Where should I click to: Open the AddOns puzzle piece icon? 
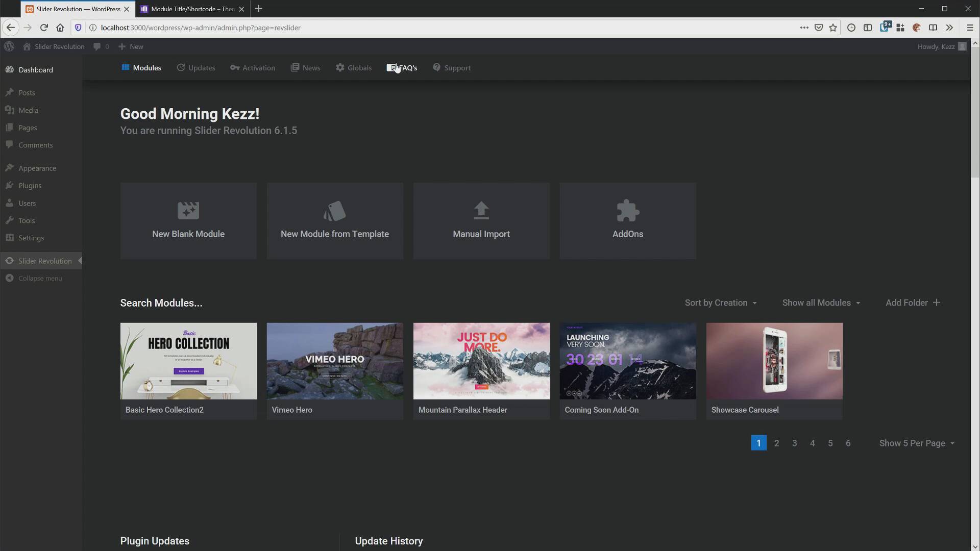[x=628, y=211]
